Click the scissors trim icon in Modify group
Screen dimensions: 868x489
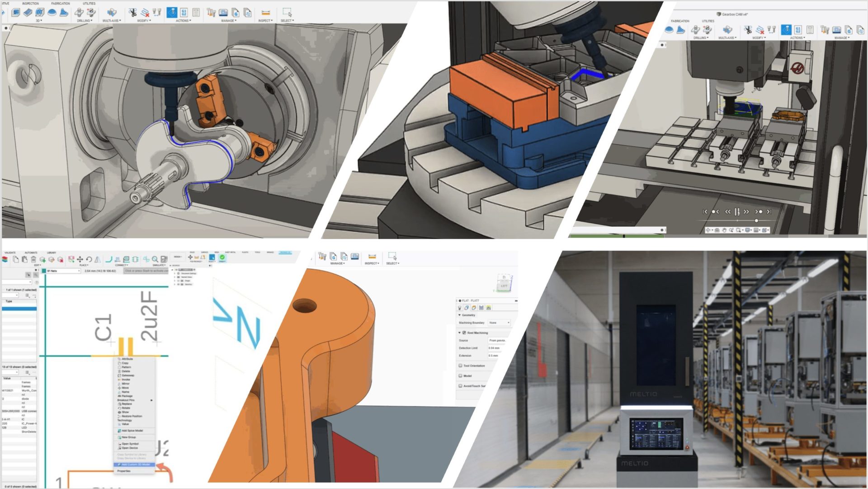[x=132, y=13]
